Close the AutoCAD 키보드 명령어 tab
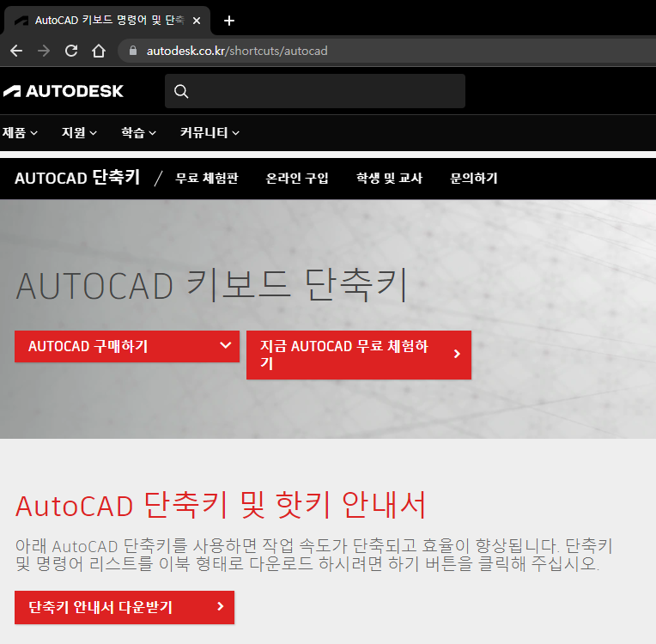 point(197,21)
